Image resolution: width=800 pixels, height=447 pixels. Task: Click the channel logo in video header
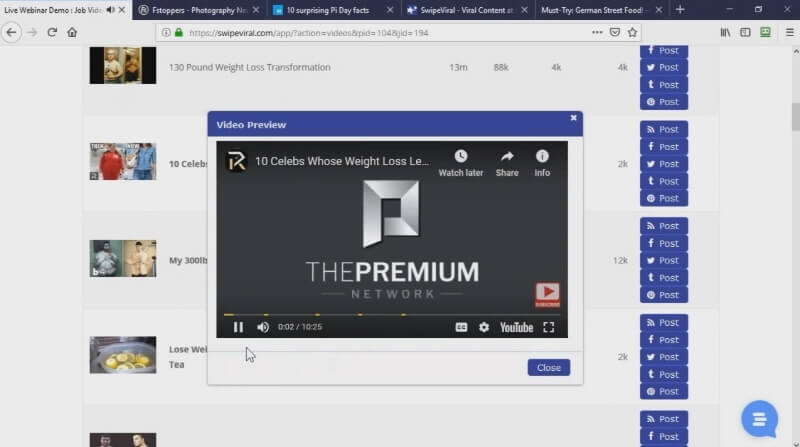pos(236,161)
